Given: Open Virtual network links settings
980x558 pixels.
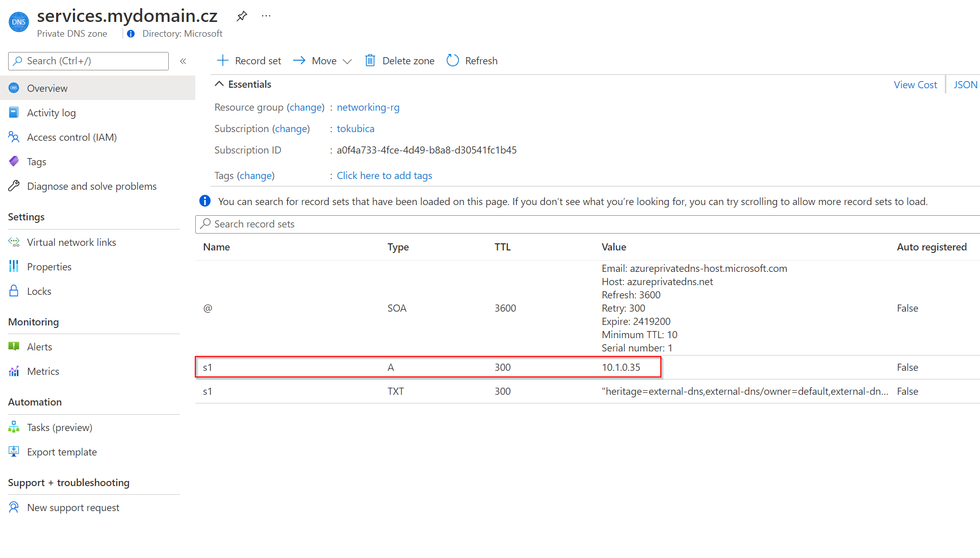Looking at the screenshot, I should [71, 242].
